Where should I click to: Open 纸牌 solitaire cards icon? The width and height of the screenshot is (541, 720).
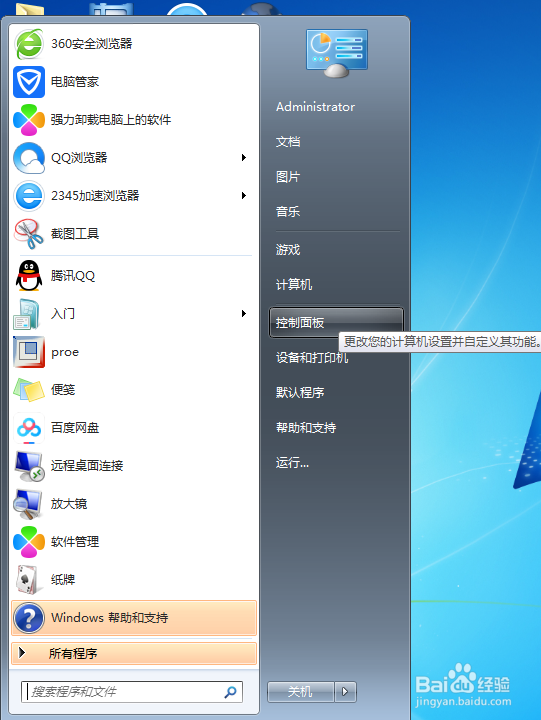coord(29,579)
